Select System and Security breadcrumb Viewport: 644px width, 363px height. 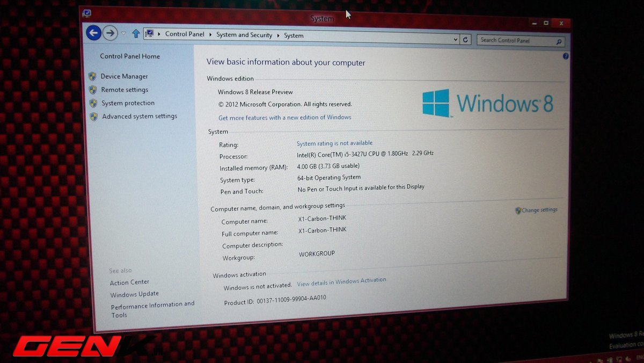(x=244, y=35)
